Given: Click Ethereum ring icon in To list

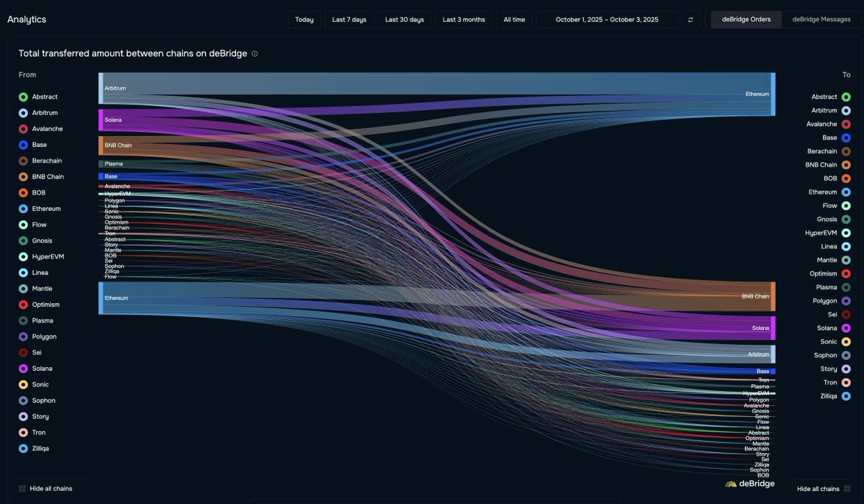Looking at the screenshot, I should [846, 192].
